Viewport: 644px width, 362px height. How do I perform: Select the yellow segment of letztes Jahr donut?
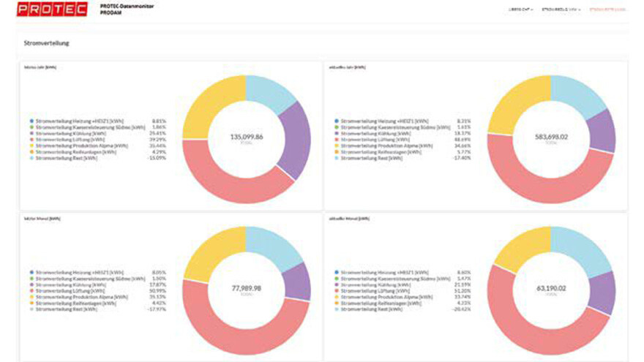[209, 105]
